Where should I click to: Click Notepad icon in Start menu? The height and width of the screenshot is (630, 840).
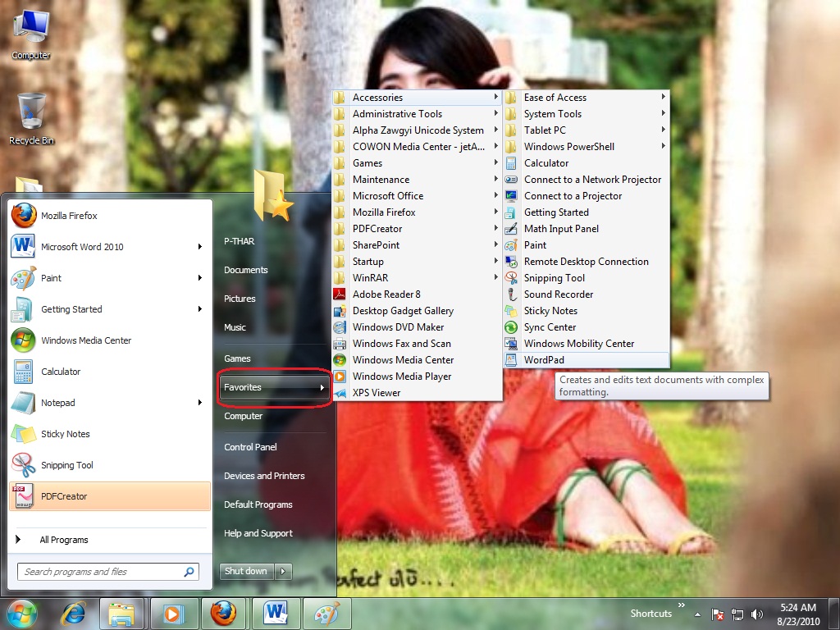point(24,403)
